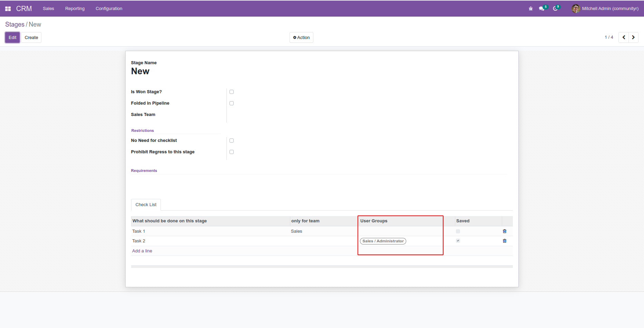
Task: Click the Create button
Action: click(x=31, y=37)
